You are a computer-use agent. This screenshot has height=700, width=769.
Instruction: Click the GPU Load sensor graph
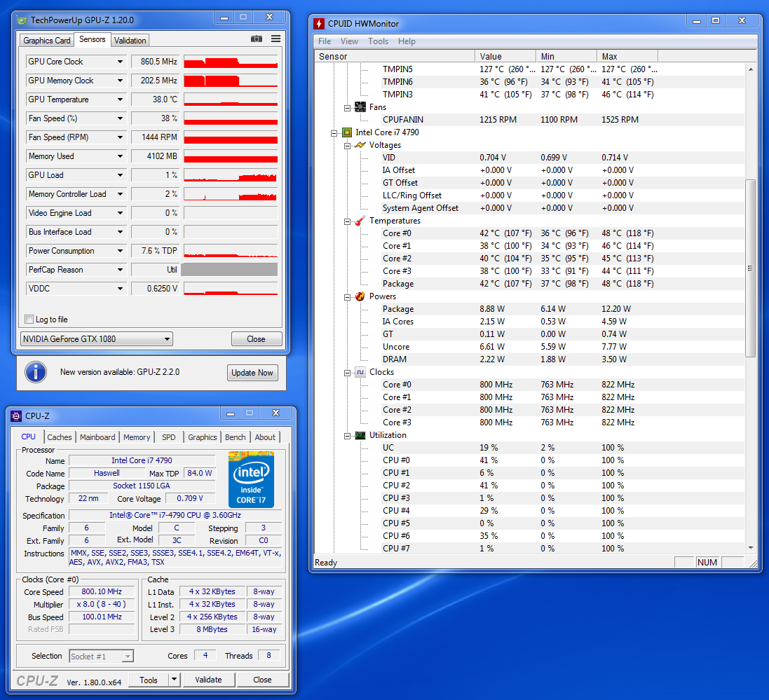pos(231,175)
